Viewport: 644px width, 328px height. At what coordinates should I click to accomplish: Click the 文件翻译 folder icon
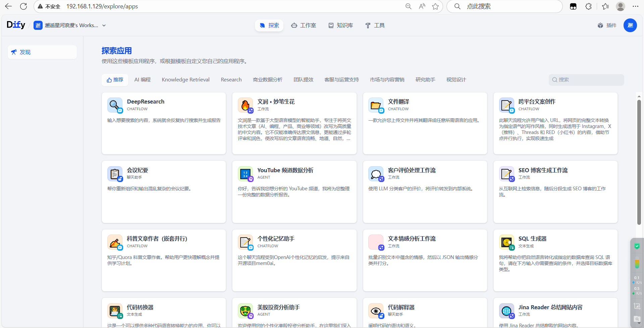pyautogui.click(x=376, y=105)
